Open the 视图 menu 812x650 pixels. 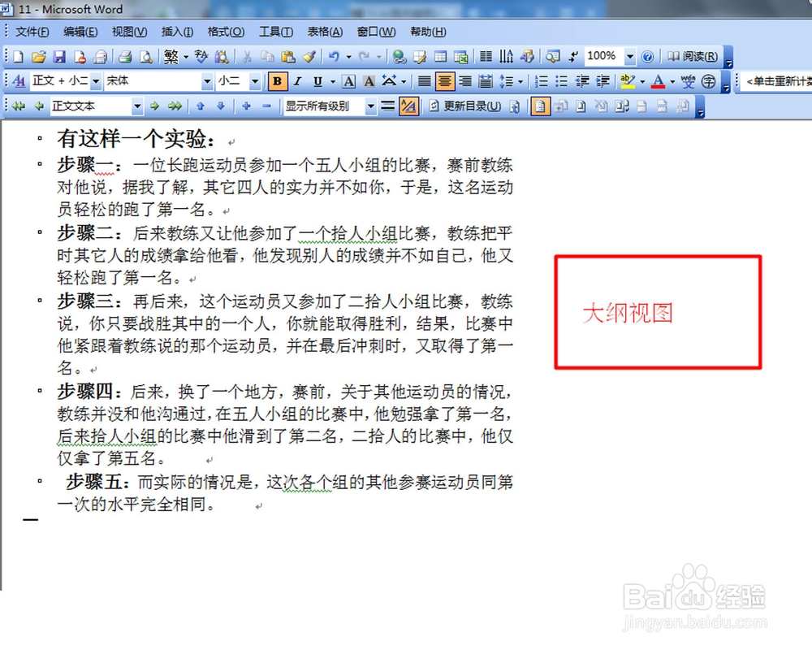click(x=128, y=32)
